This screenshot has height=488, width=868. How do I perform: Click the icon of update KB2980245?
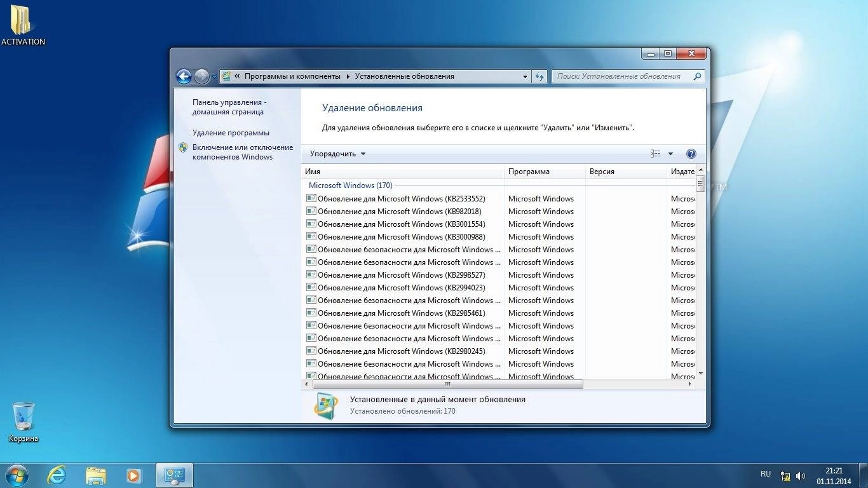(x=311, y=351)
